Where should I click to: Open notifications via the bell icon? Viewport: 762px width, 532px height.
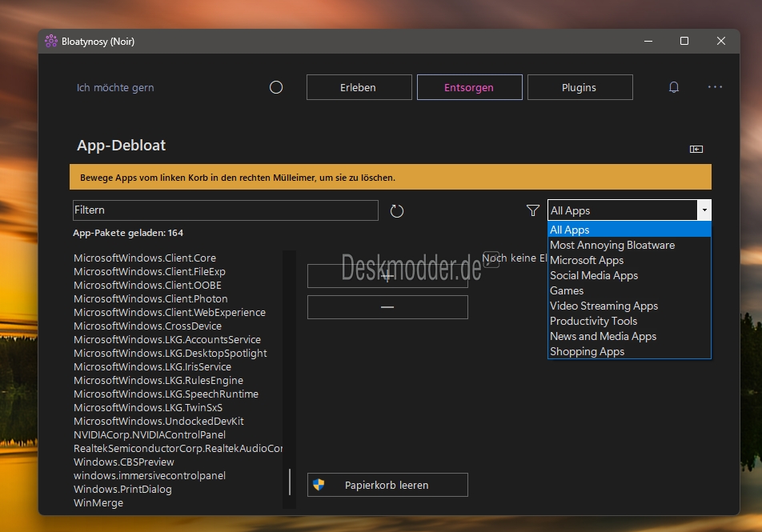pyautogui.click(x=674, y=87)
